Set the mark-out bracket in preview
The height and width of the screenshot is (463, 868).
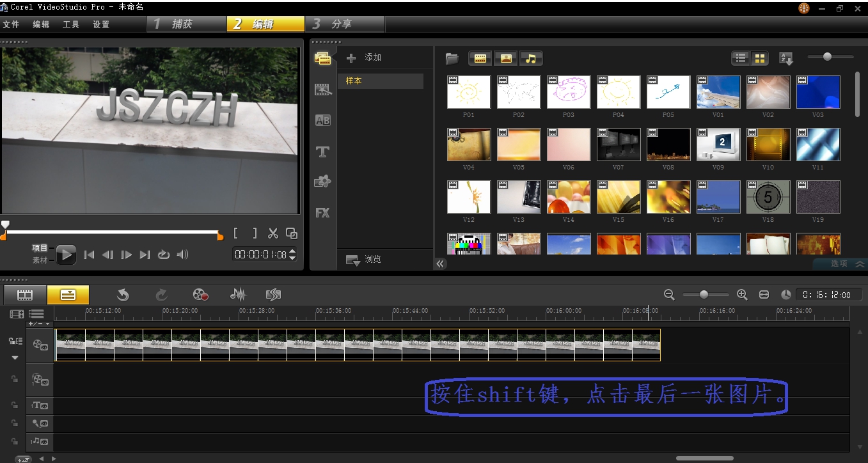255,233
